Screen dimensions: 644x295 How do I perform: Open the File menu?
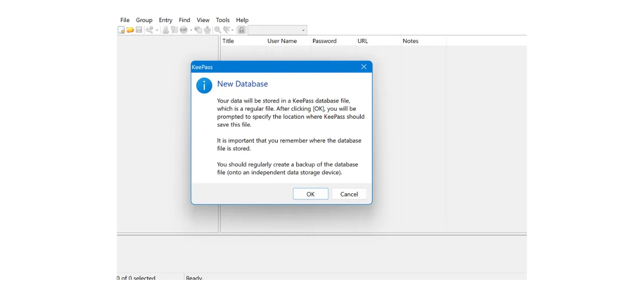click(125, 20)
